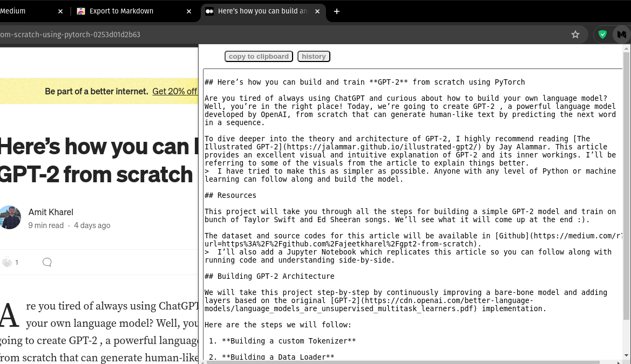The width and height of the screenshot is (631, 364).
Task: Close the Export to Markdown tab
Action: click(x=189, y=11)
